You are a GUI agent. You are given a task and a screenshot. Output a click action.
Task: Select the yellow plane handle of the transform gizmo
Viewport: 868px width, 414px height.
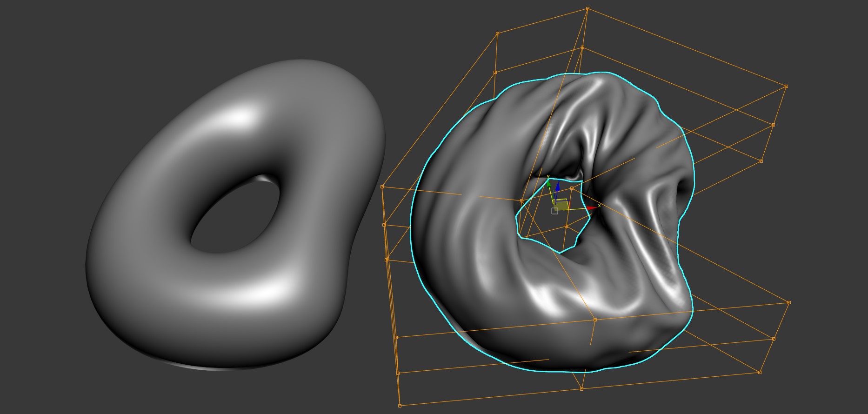561,205
